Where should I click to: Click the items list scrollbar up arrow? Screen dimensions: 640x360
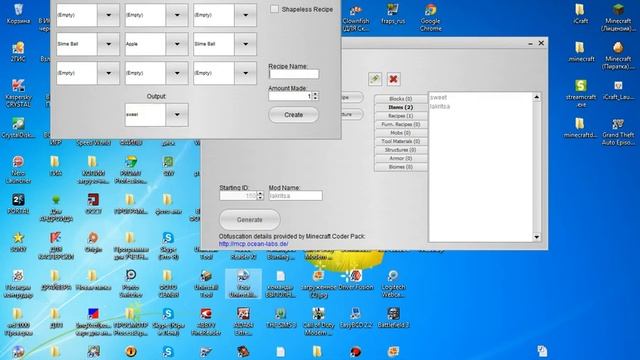(537, 97)
